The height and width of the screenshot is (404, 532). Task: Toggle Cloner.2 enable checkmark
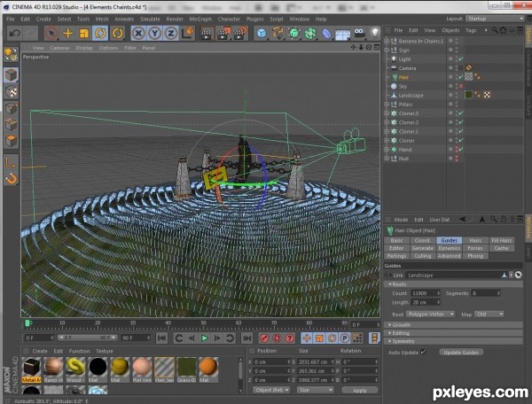tap(461, 122)
